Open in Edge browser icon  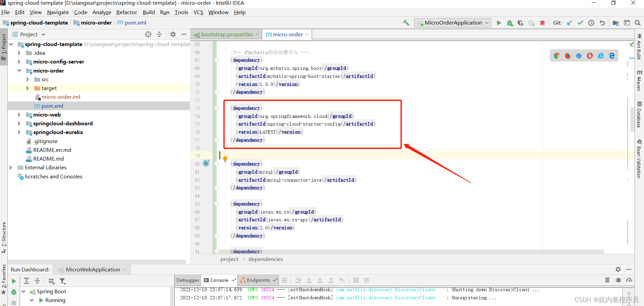pos(612,56)
